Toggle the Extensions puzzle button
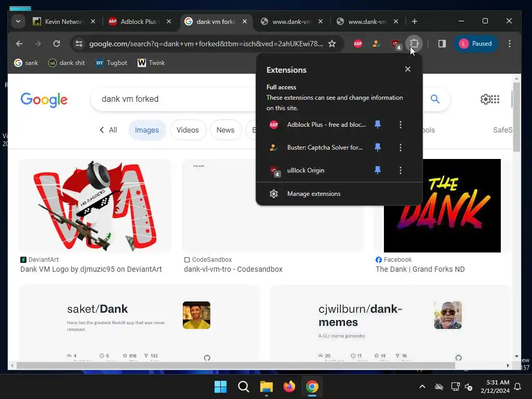Screen dimensions: 532x399 (414, 44)
